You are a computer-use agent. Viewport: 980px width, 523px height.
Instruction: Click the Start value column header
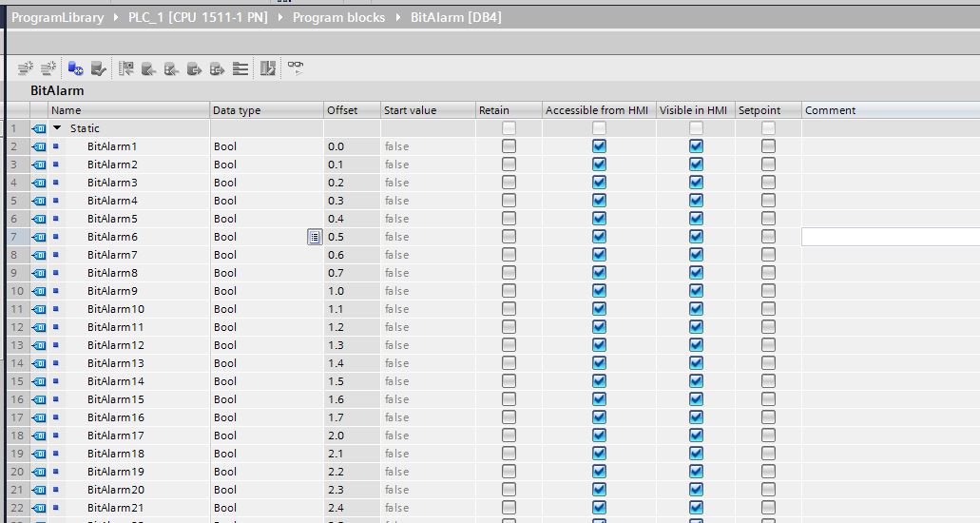410,110
